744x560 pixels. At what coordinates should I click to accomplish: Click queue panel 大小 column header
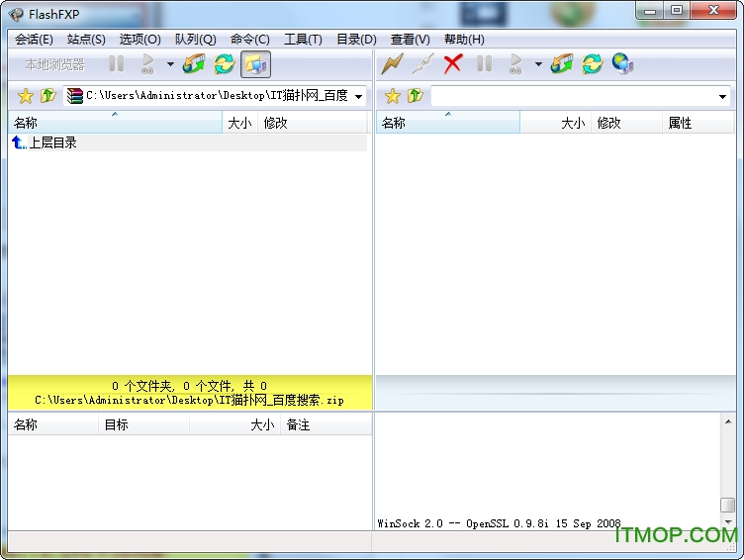tap(234, 424)
